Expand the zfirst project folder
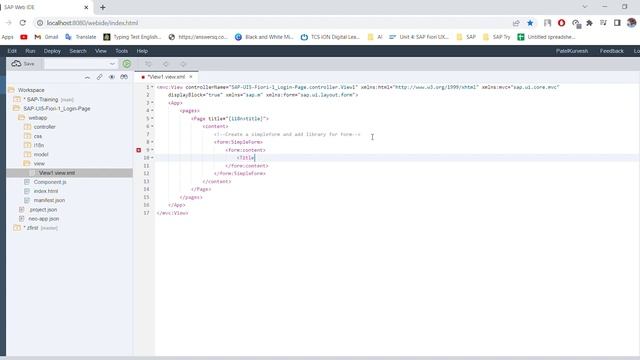 (17, 228)
